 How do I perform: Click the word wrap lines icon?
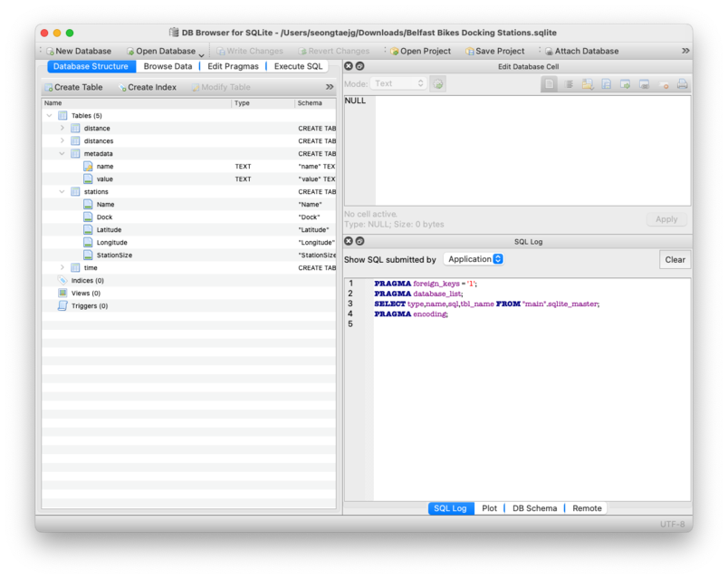pos(569,84)
